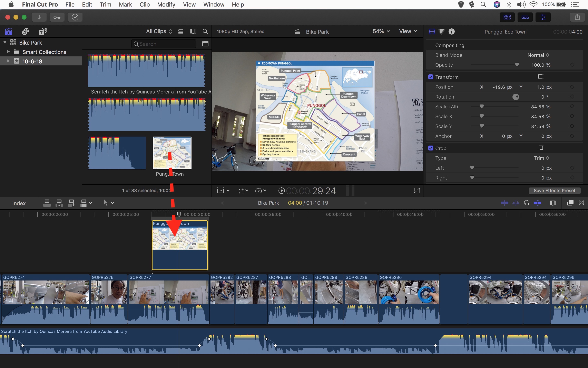Click the browser Search field
This screenshot has width=588, height=368.
coord(164,44)
